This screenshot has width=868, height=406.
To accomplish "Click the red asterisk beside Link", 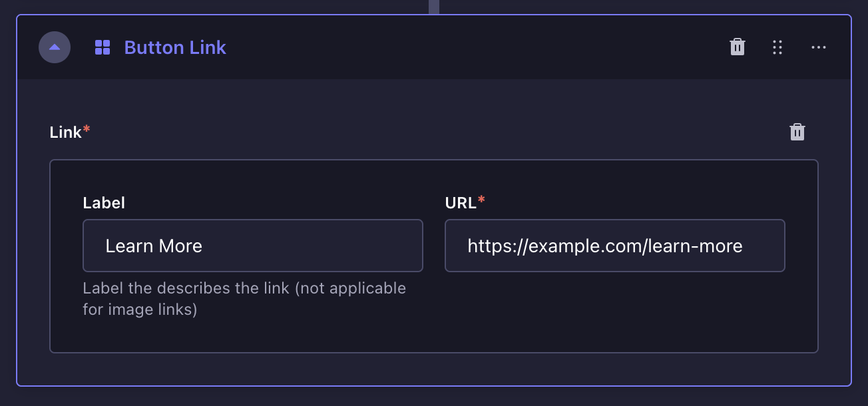I will (x=87, y=130).
